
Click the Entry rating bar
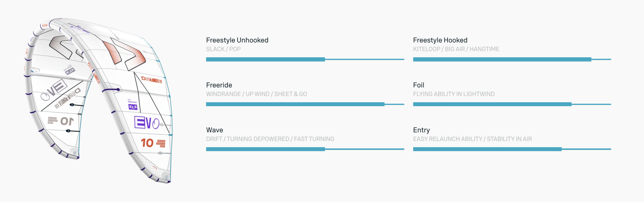click(x=512, y=149)
